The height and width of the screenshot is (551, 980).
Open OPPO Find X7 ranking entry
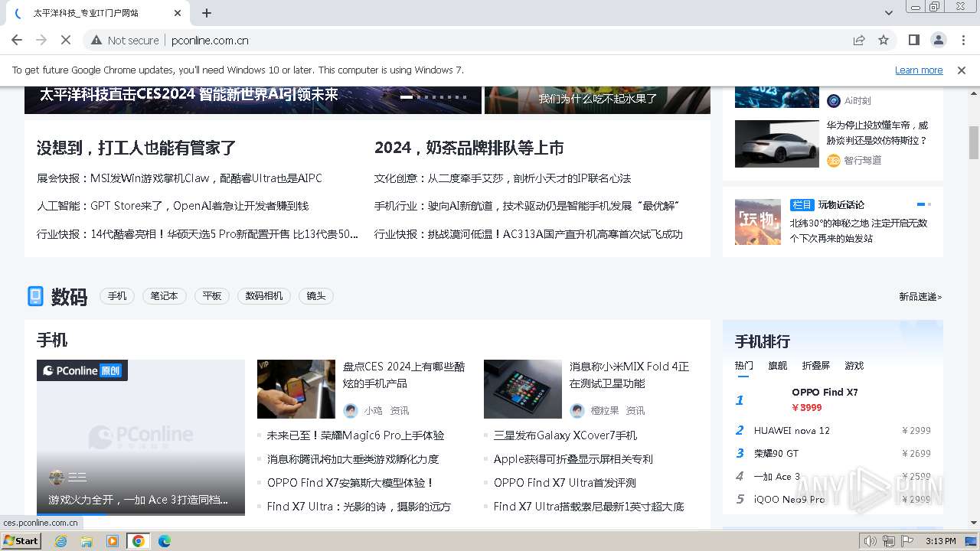click(825, 392)
